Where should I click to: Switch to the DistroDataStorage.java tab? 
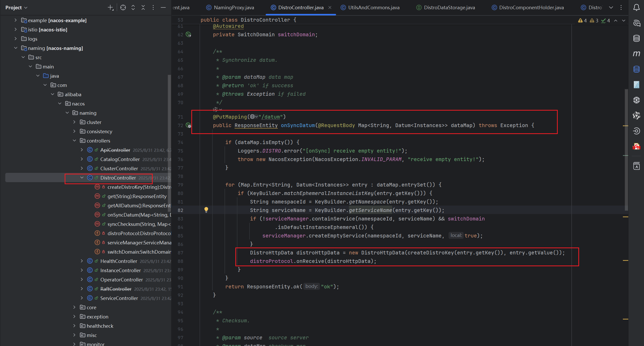[449, 8]
